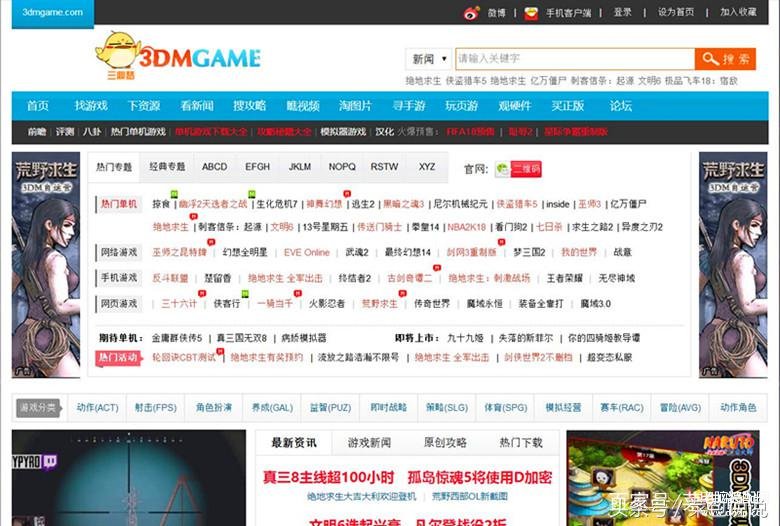Select the XYZ tab

click(x=427, y=167)
